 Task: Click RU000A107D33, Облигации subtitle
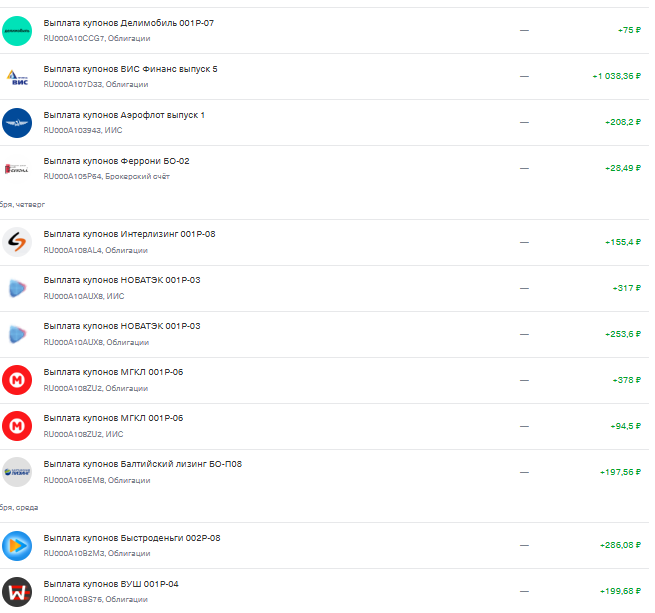[96, 84]
